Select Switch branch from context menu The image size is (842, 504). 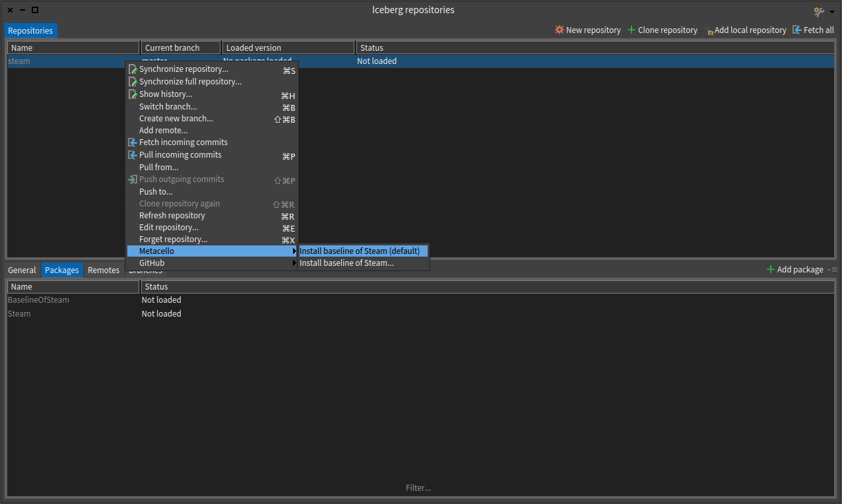coord(168,107)
